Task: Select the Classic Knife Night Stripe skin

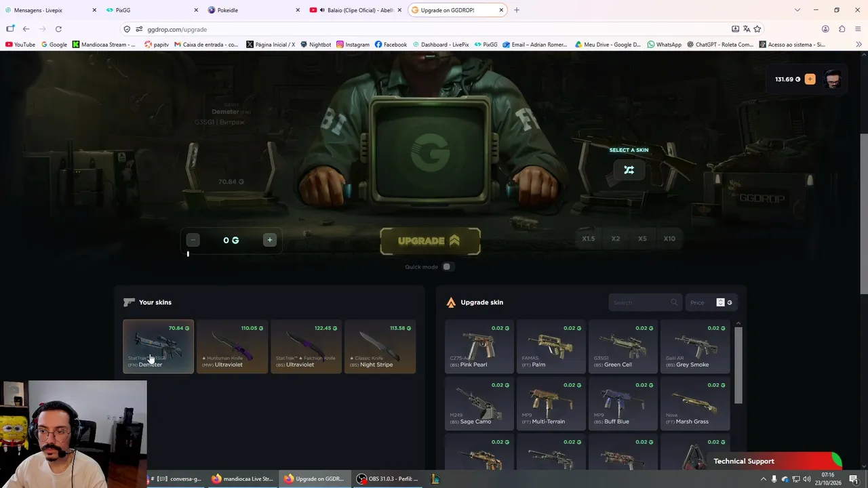Action: 380,346
